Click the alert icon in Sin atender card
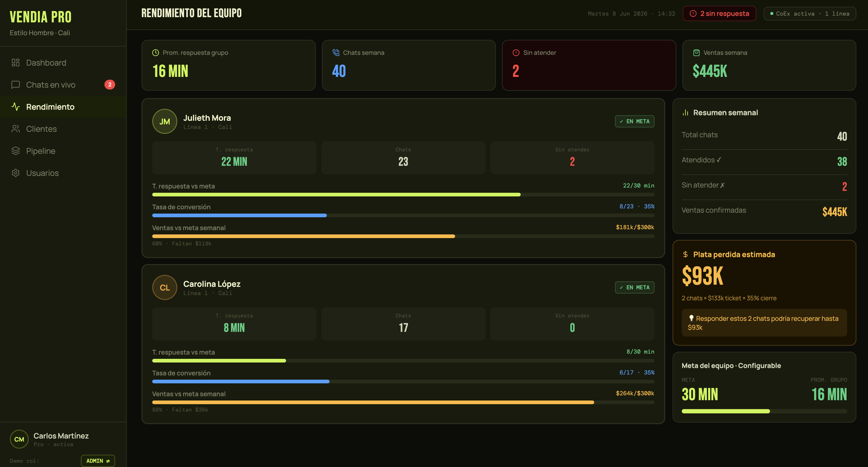Image resolution: width=868 pixels, height=467 pixels. tap(516, 53)
